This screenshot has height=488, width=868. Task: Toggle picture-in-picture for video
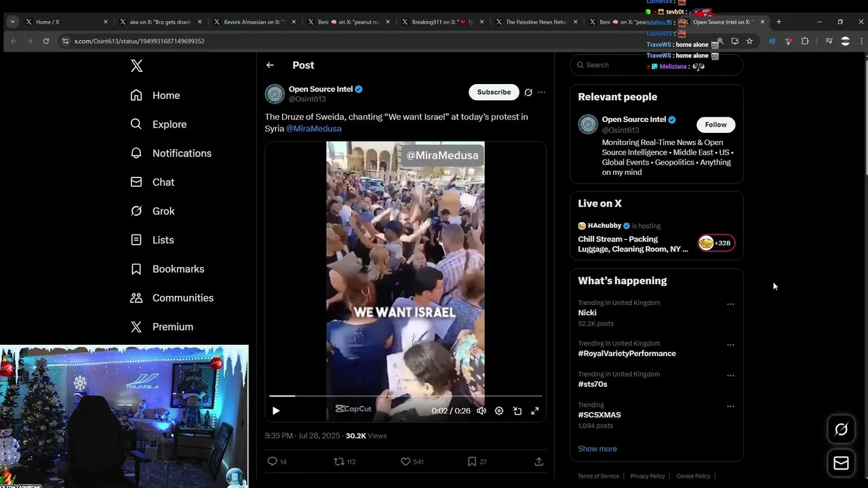point(517,411)
